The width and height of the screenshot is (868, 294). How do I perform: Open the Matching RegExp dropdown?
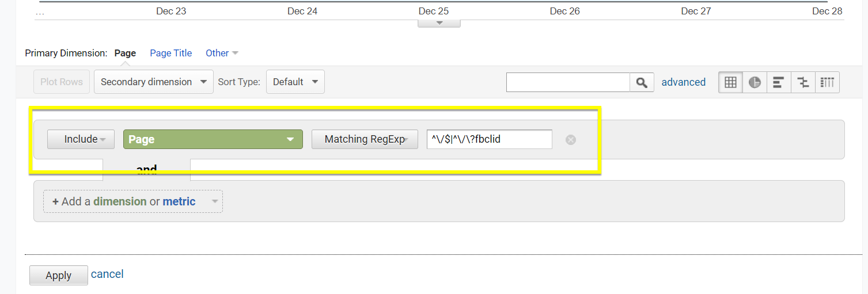[x=365, y=139]
